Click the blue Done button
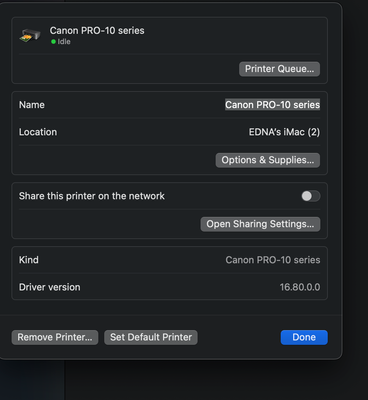The width and height of the screenshot is (368, 400). (304, 337)
